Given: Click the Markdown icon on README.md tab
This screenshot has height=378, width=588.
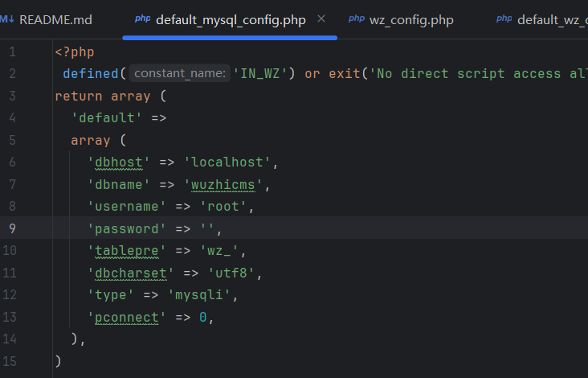Looking at the screenshot, I should [7, 18].
